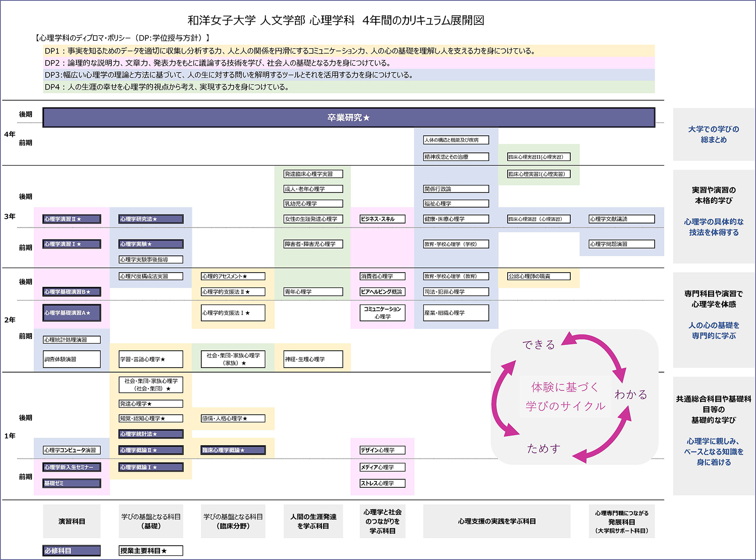This screenshot has height=560, width=756.
Task: Select 学習・言語心理学★ course box
Action: click(x=151, y=359)
